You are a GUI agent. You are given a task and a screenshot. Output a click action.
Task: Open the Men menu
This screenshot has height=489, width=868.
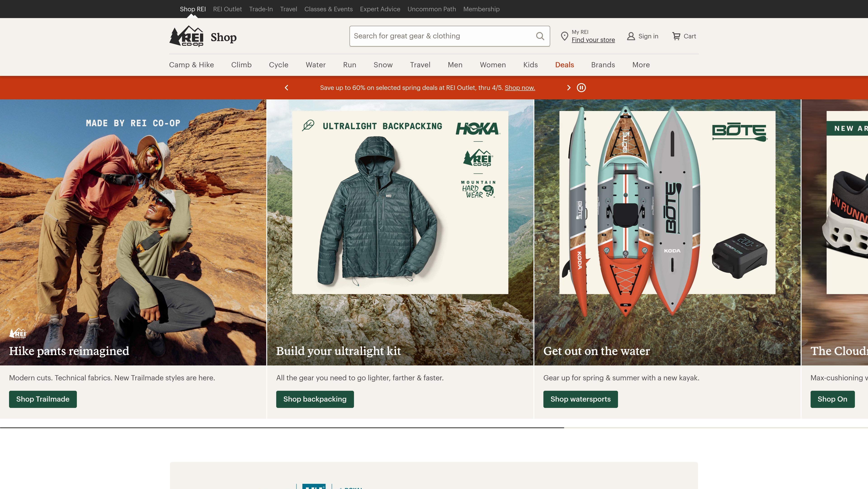[x=455, y=65]
